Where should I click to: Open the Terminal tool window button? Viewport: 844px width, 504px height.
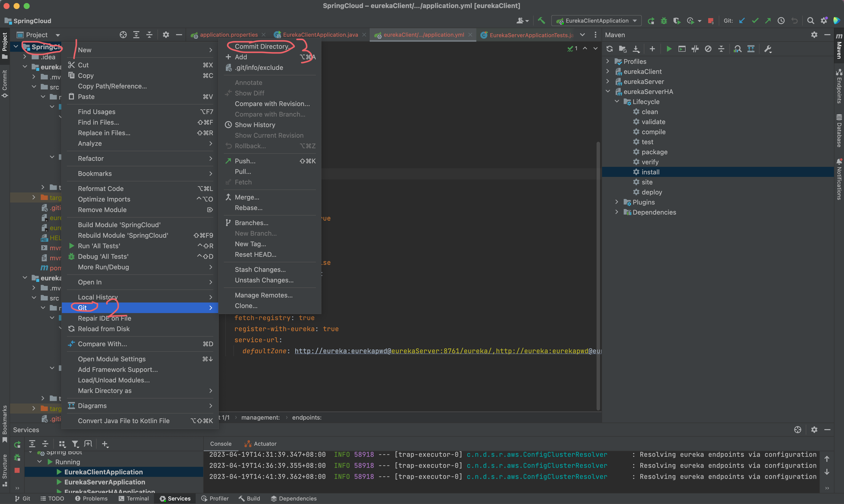point(134,498)
